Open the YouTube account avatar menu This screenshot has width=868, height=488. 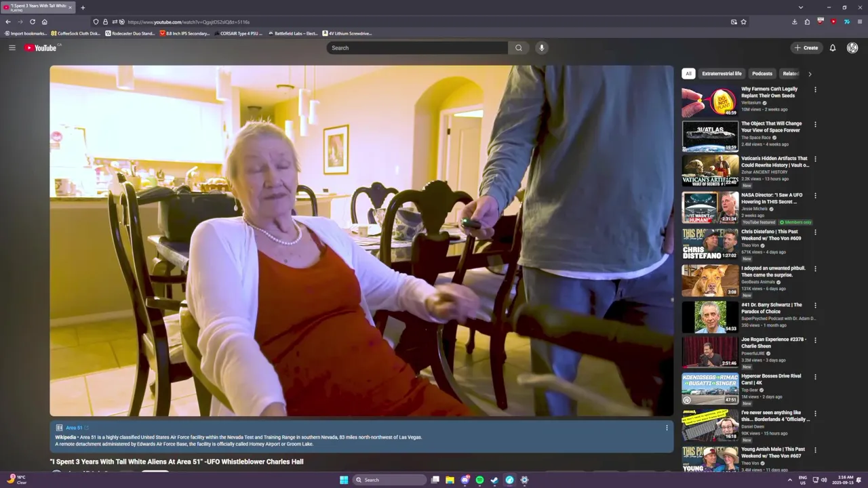click(852, 47)
